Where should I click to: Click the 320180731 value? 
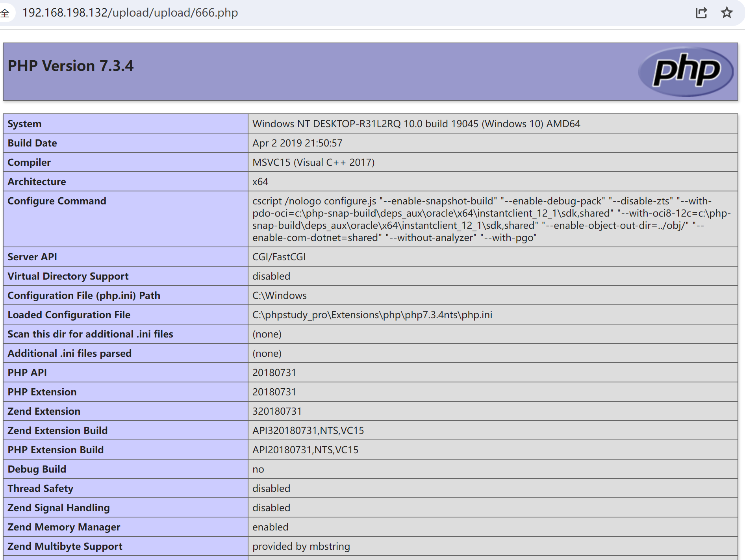tap(277, 411)
